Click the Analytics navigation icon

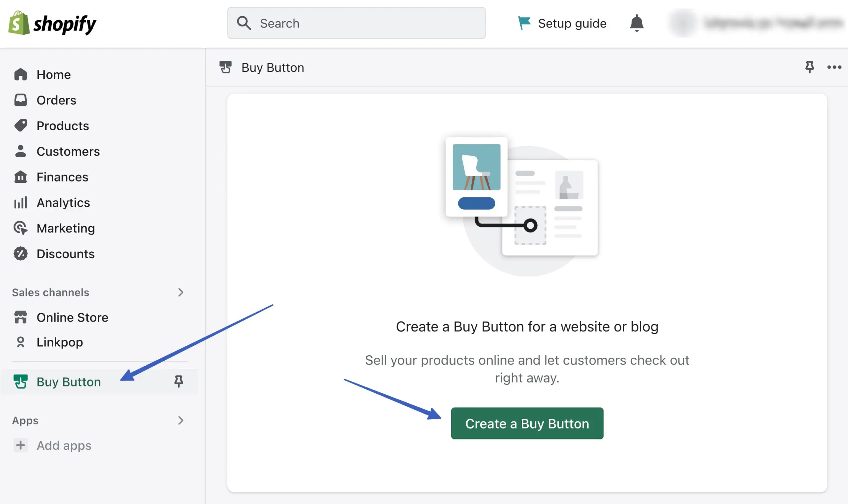[21, 202]
